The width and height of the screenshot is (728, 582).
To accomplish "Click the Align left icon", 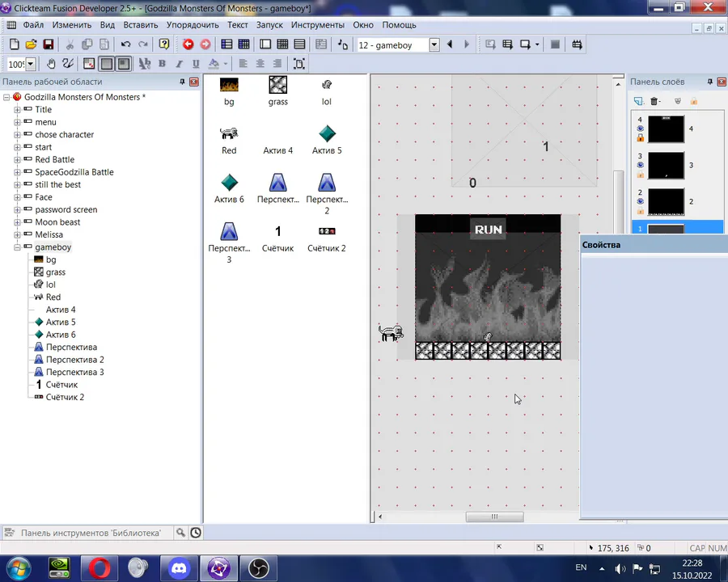I will pyautogui.click(x=243, y=64).
